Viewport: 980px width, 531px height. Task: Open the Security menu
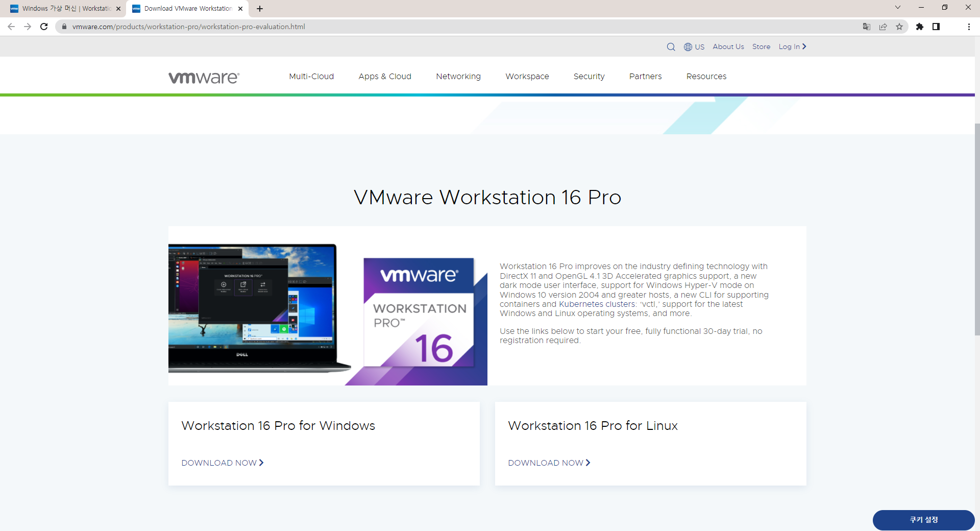pos(589,76)
